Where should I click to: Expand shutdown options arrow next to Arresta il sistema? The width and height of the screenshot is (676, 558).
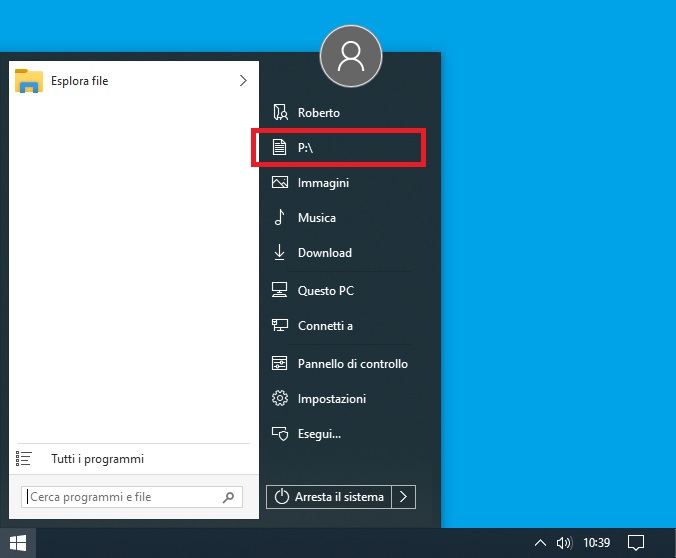pyautogui.click(x=404, y=497)
